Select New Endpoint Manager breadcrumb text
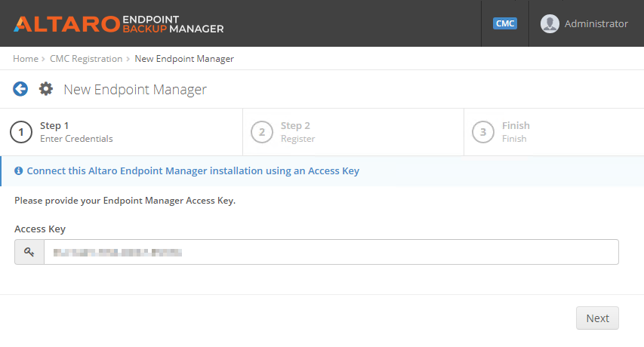 click(184, 59)
